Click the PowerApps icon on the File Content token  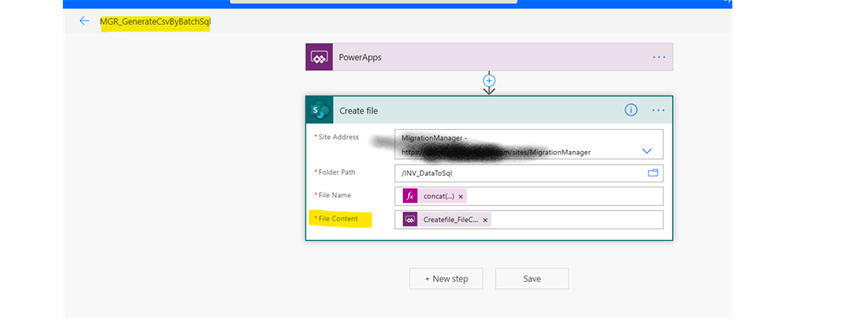(x=410, y=220)
